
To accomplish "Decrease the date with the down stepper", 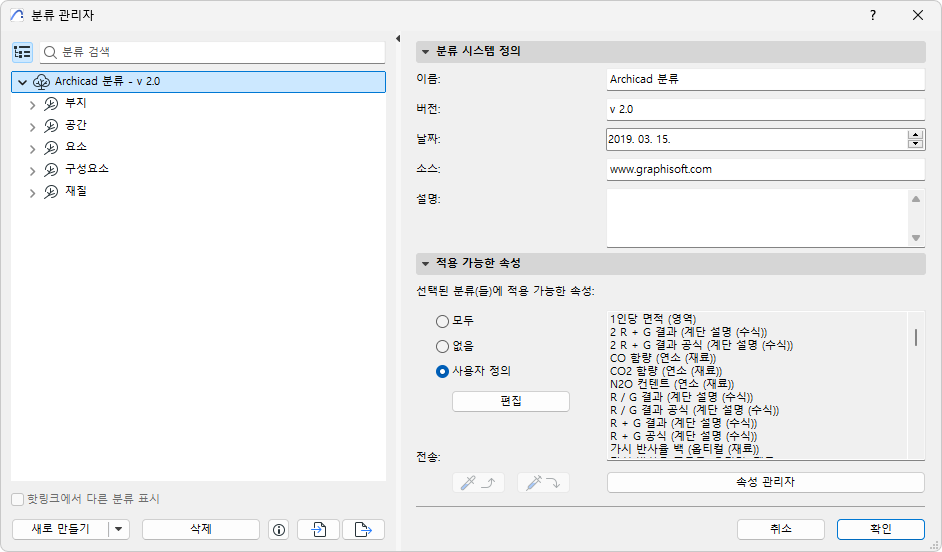I will point(916,144).
